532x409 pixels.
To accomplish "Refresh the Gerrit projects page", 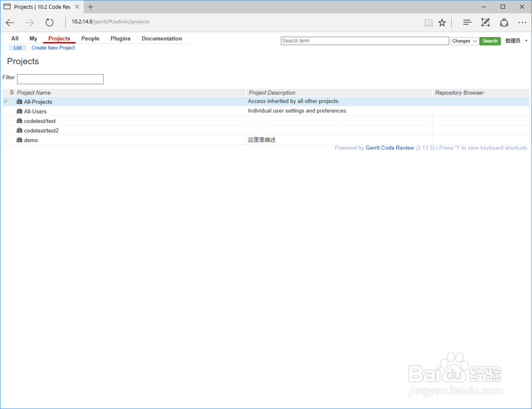I will [49, 22].
